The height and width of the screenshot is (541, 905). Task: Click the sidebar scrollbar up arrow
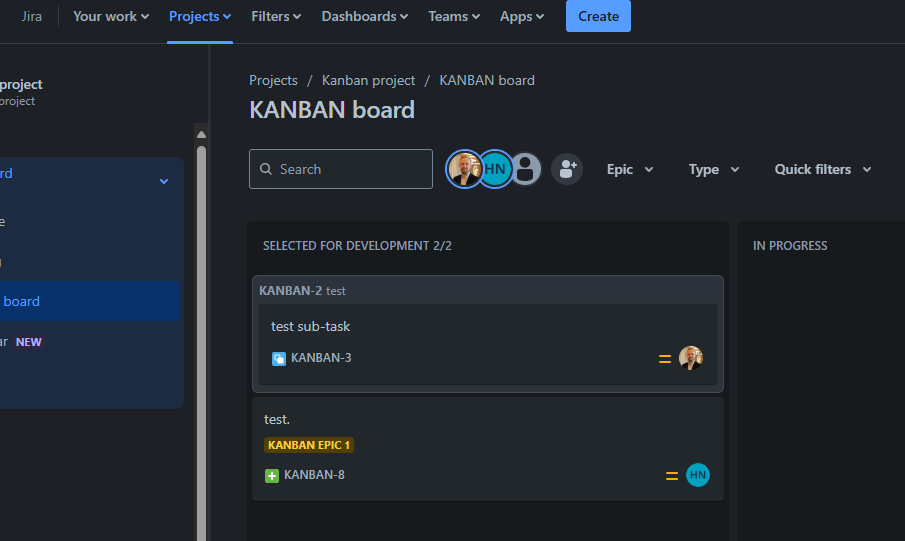click(201, 135)
